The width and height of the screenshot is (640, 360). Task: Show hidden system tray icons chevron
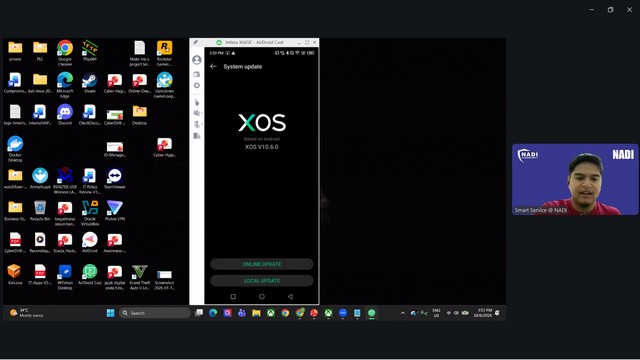403,313
